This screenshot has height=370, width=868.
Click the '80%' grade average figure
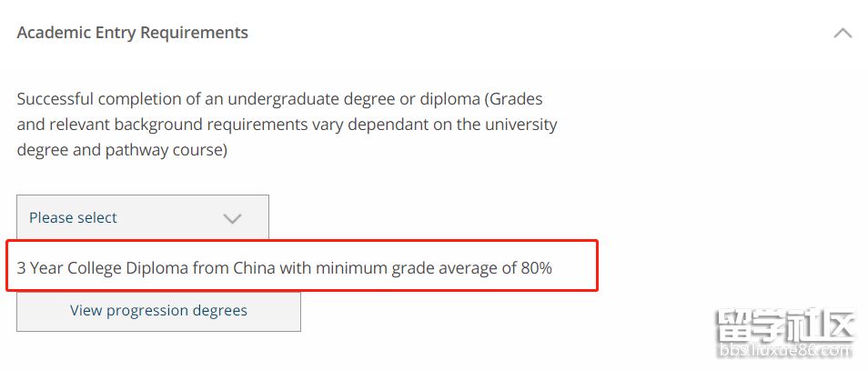536,268
